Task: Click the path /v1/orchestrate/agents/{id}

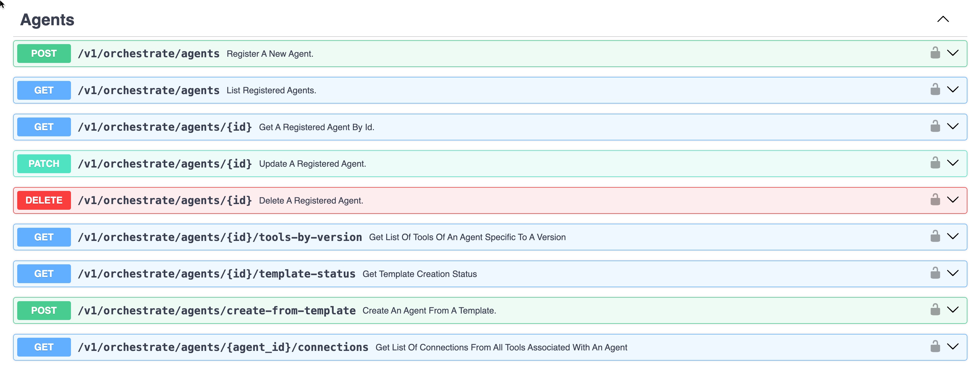Action: [165, 127]
